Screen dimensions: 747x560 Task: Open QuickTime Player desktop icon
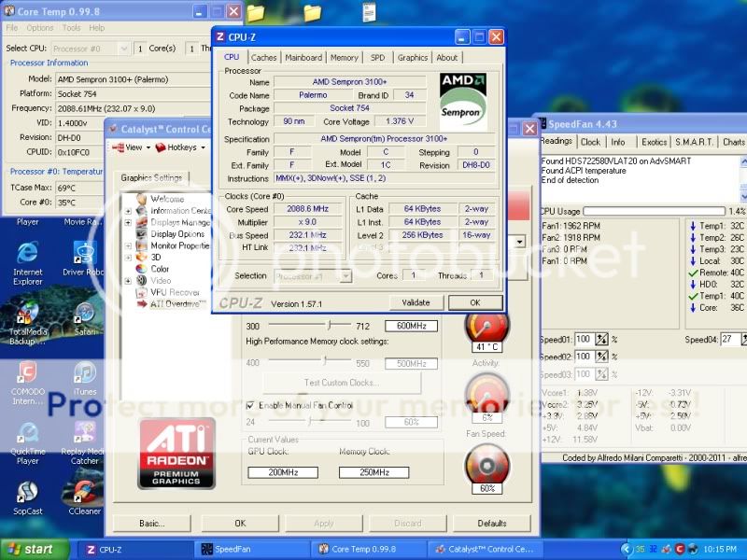point(27,433)
